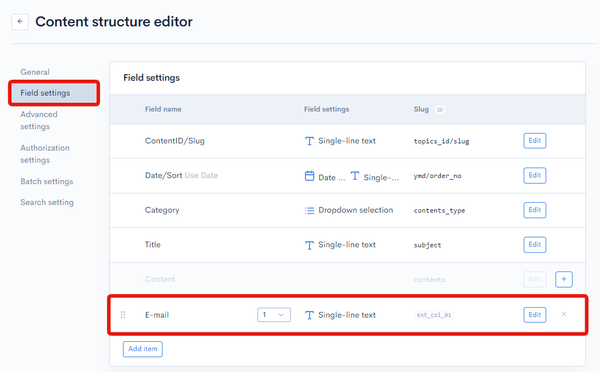Click the ID badge next to Slug
The image size is (600, 372).
click(x=440, y=110)
